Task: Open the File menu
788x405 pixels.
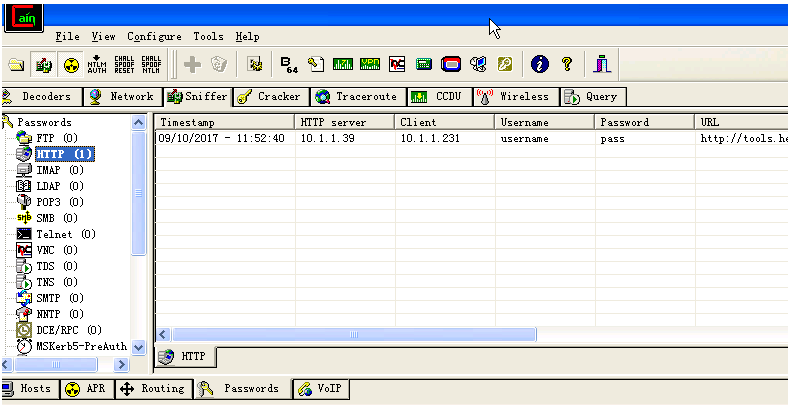Action: [x=67, y=37]
